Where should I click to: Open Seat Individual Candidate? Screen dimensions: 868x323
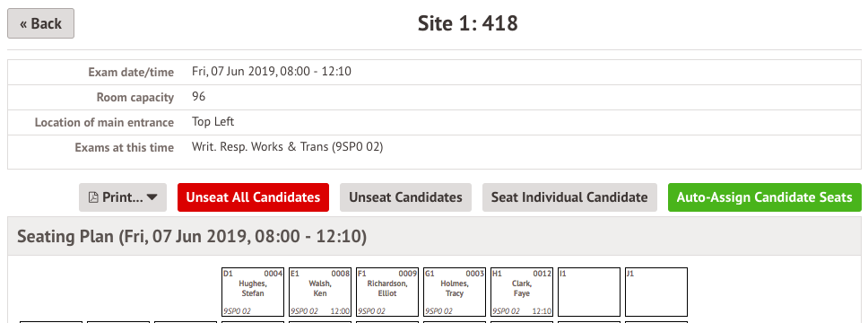pos(569,197)
